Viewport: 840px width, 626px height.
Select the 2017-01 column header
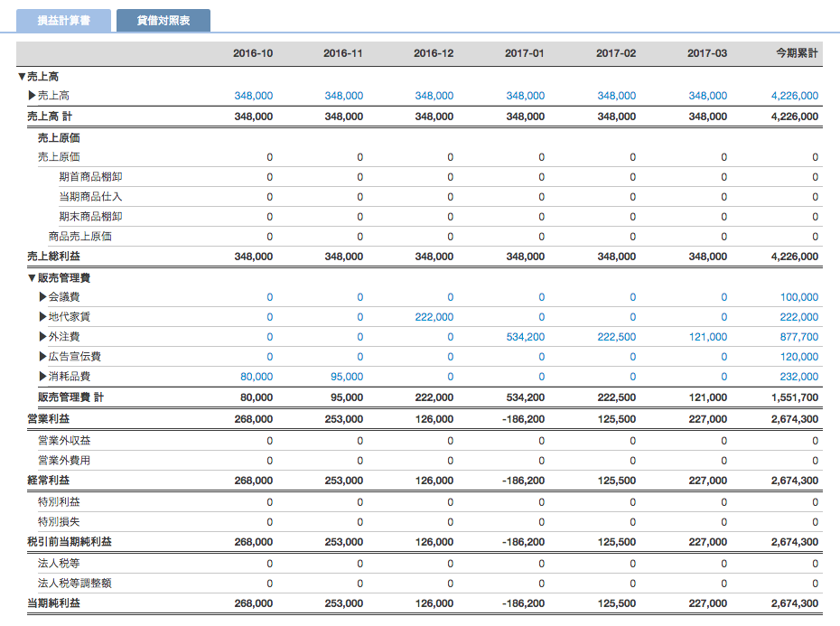pyautogui.click(x=525, y=53)
